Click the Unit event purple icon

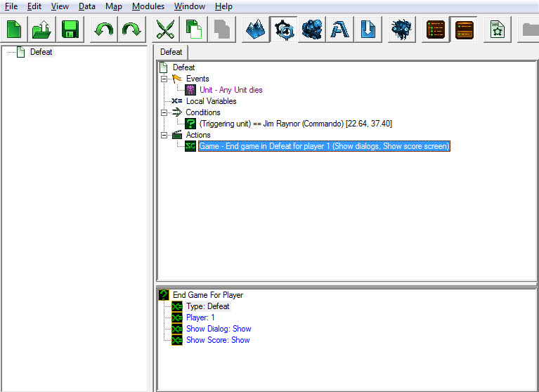coord(190,90)
